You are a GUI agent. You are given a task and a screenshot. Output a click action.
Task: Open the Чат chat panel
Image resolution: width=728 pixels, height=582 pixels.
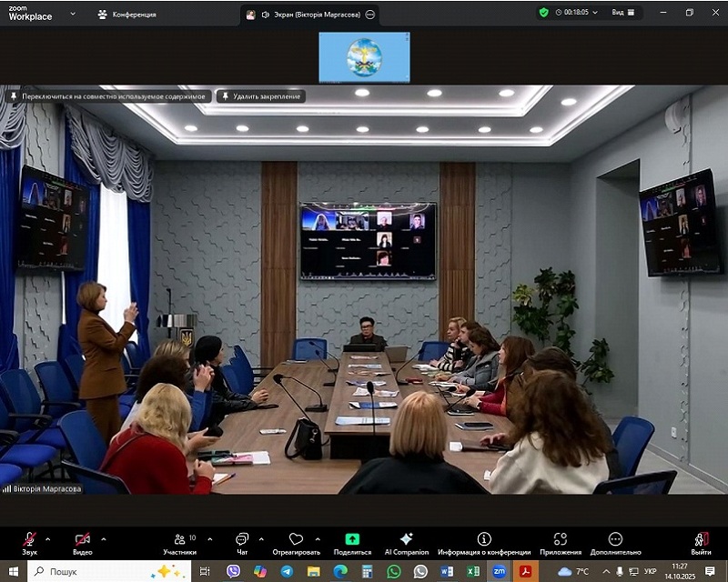point(242,543)
